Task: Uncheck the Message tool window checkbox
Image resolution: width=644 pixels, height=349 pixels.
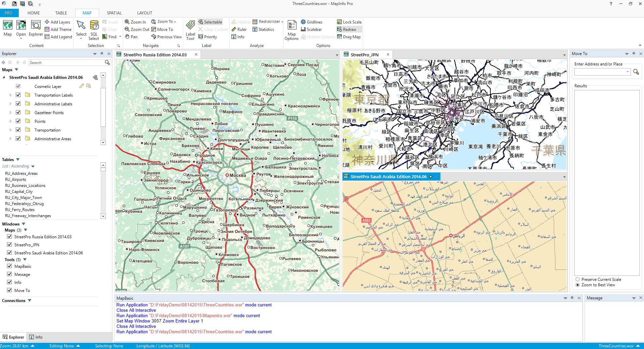Action: coord(9,274)
